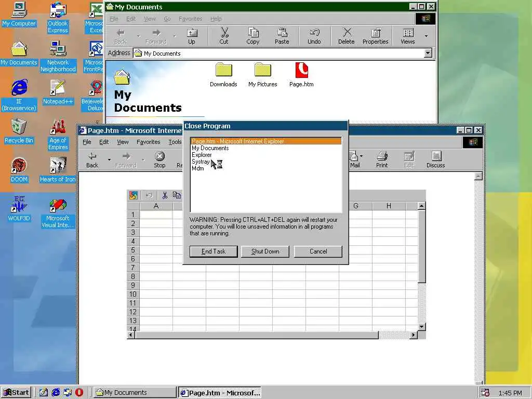Open the Address bar dropdown in My Documents
This screenshot has width=532, height=399.
pyautogui.click(x=428, y=53)
